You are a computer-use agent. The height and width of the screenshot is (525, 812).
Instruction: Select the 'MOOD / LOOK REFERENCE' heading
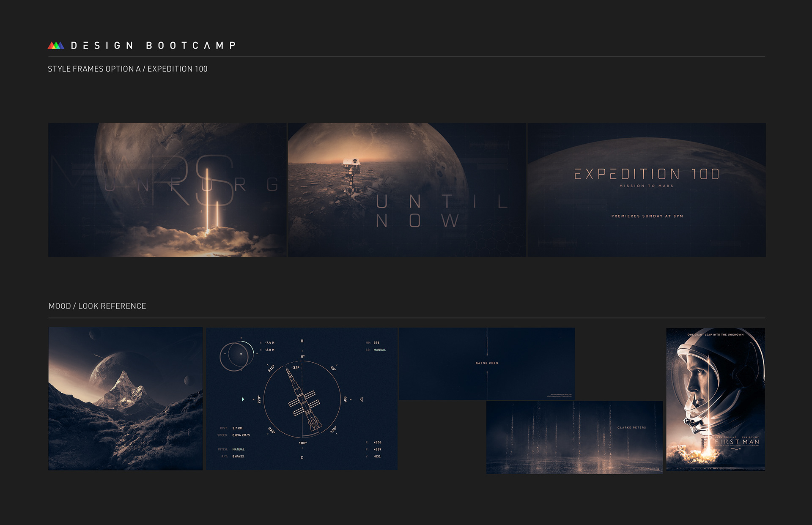point(97,306)
